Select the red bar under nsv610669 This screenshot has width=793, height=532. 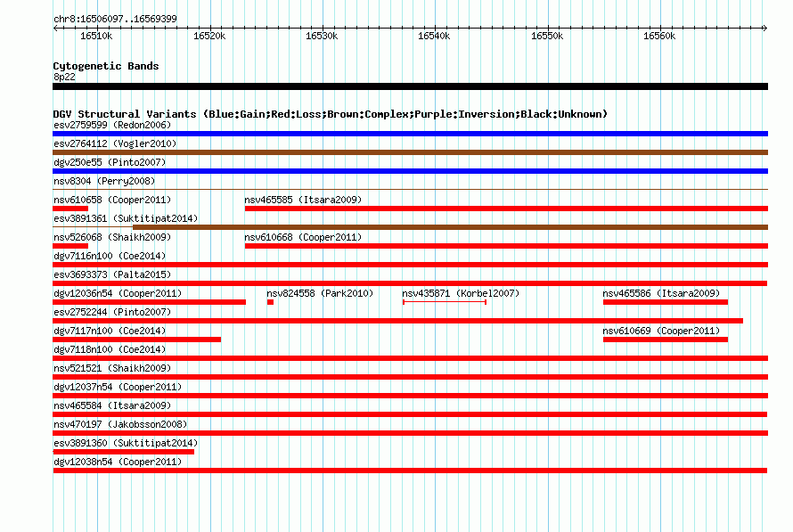(x=666, y=340)
